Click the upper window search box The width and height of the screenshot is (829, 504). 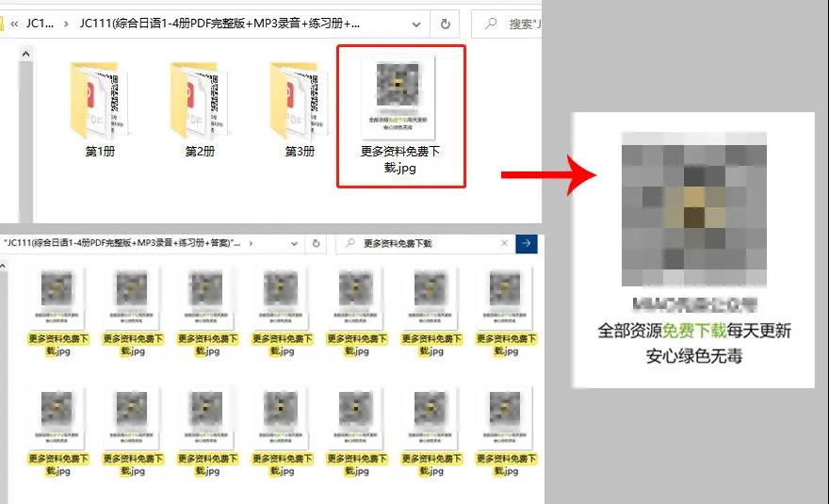coord(508,24)
